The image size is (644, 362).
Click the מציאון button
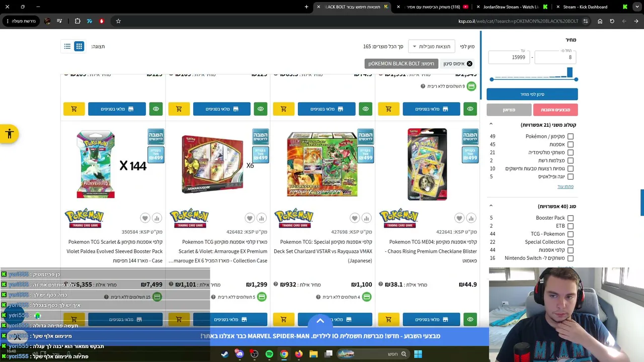(x=509, y=110)
